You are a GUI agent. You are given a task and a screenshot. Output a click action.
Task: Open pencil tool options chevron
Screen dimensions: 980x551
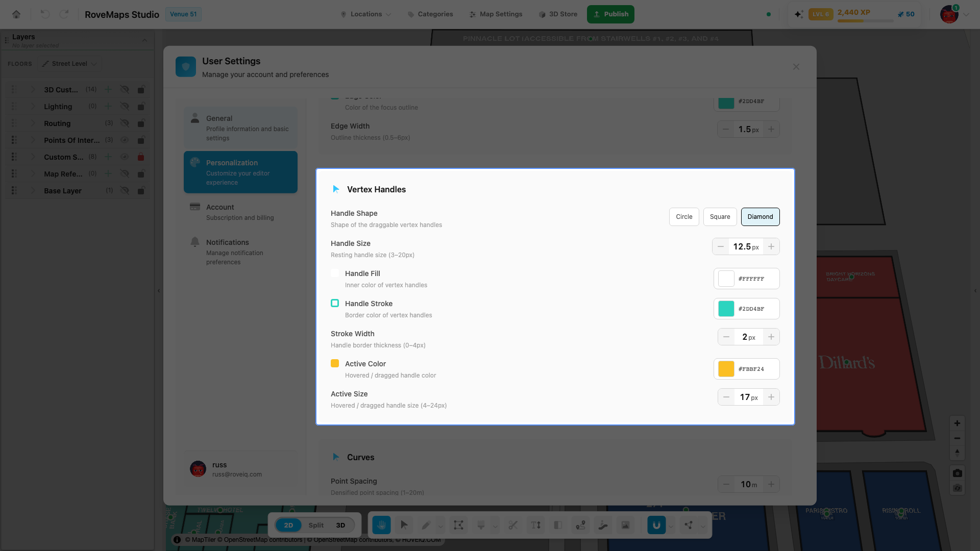coord(440,525)
